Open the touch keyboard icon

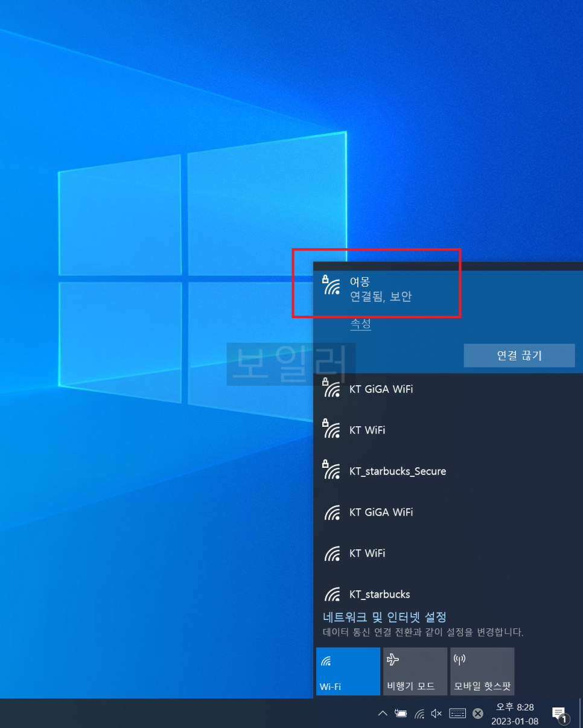pyautogui.click(x=457, y=714)
